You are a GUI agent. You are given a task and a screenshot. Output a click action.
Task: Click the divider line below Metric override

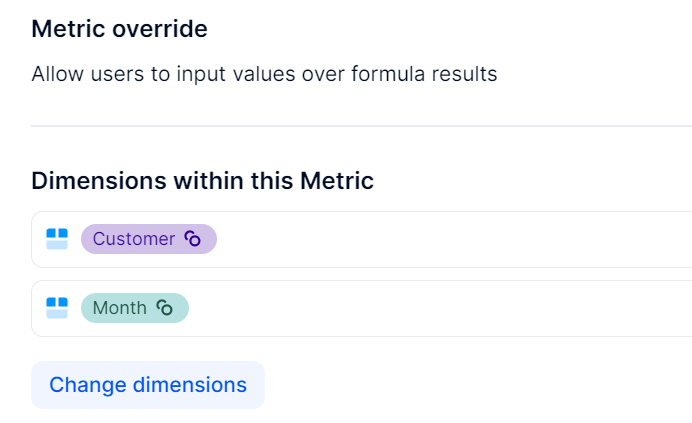(x=361, y=126)
